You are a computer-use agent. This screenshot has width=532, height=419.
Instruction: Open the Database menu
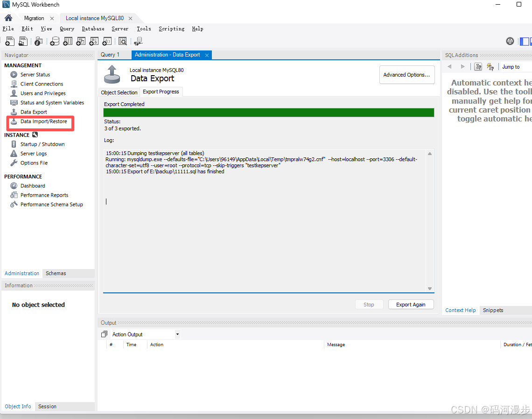[93, 28]
